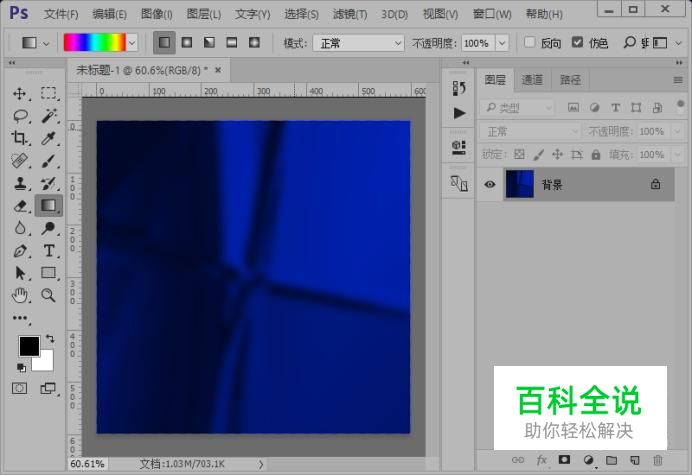This screenshot has width=692, height=475.
Task: Add a layer mask
Action: [x=564, y=460]
